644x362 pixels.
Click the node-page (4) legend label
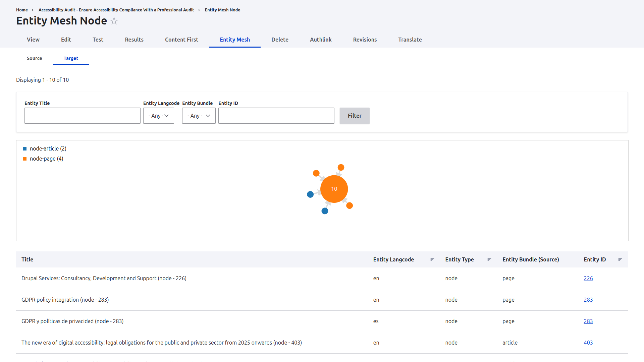click(47, 159)
